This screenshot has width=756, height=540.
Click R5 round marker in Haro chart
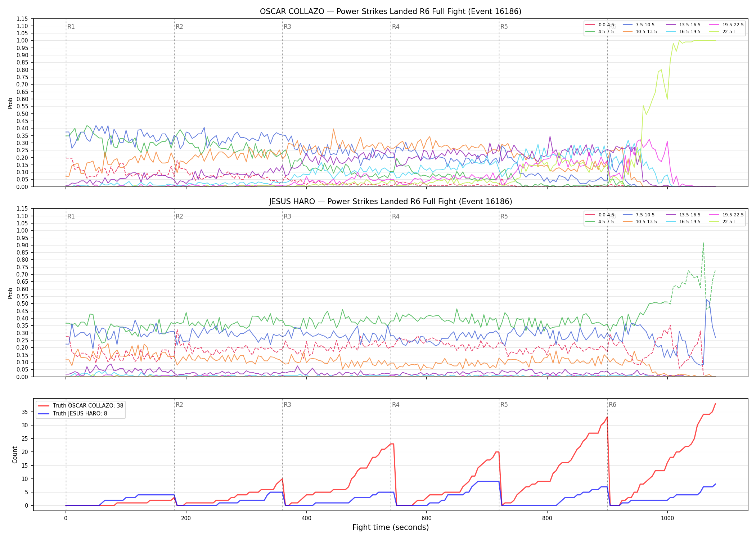pyautogui.click(x=504, y=216)
